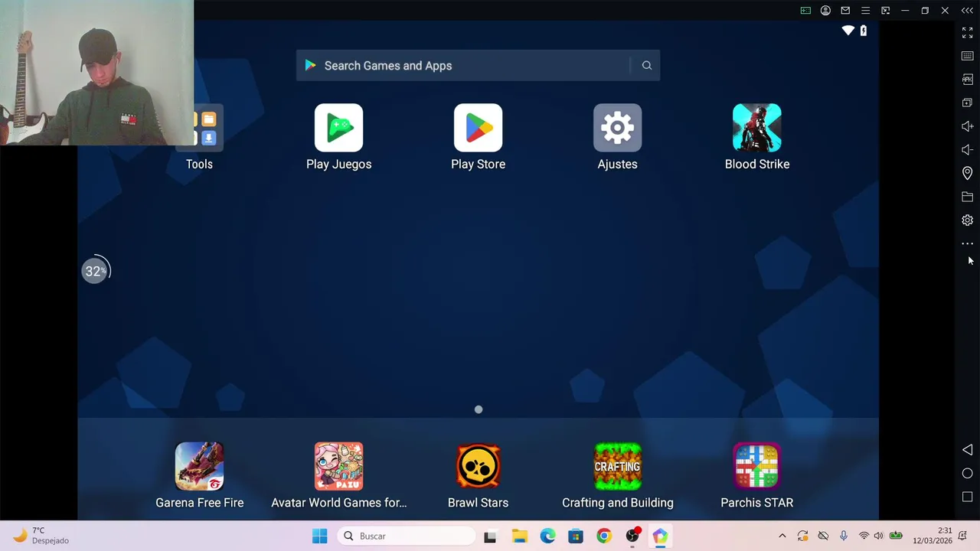Image resolution: width=980 pixels, height=551 pixels.
Task: Increase volume from the emulator sidebar
Action: pos(967,126)
